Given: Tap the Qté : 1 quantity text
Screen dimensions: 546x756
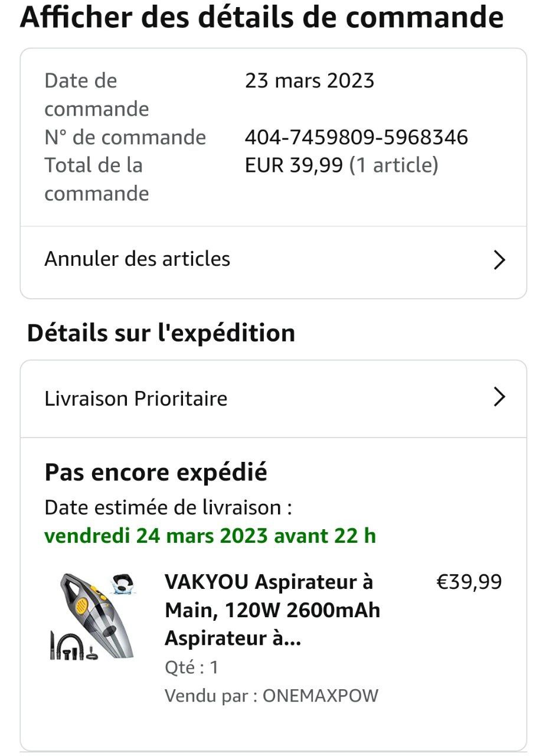Looking at the screenshot, I should pos(192,668).
